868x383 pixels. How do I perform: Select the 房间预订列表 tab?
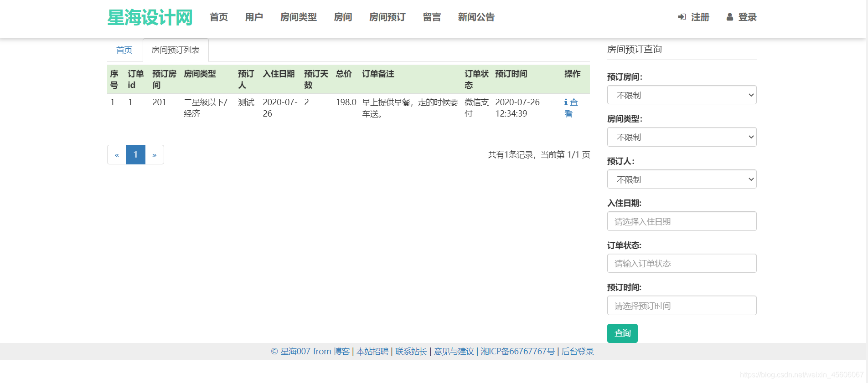(176, 50)
